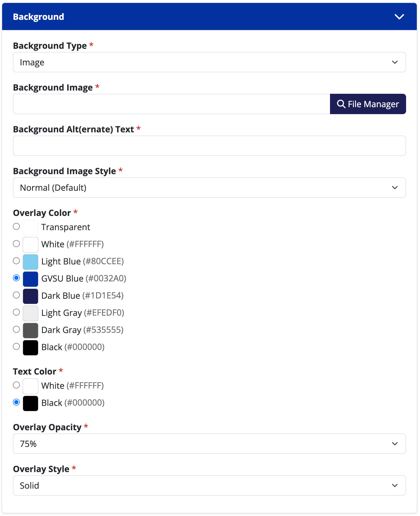
Task: Open the Background Image Style dropdown
Action: [209, 188]
